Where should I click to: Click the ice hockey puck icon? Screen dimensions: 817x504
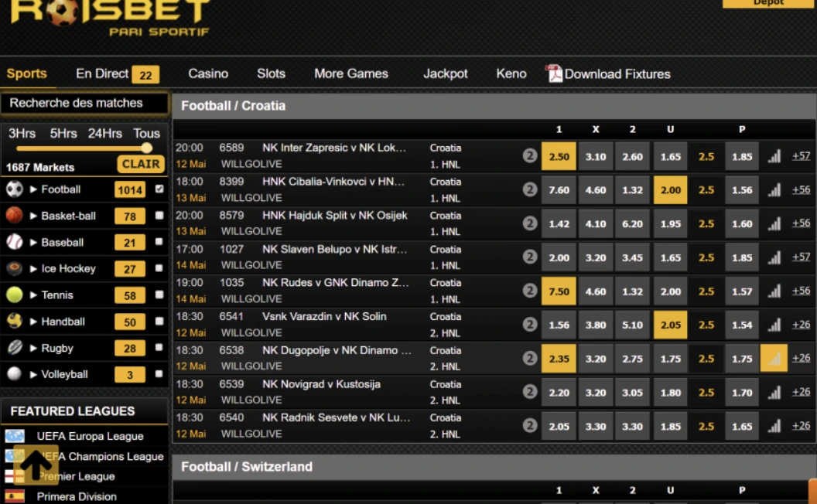pyautogui.click(x=14, y=269)
